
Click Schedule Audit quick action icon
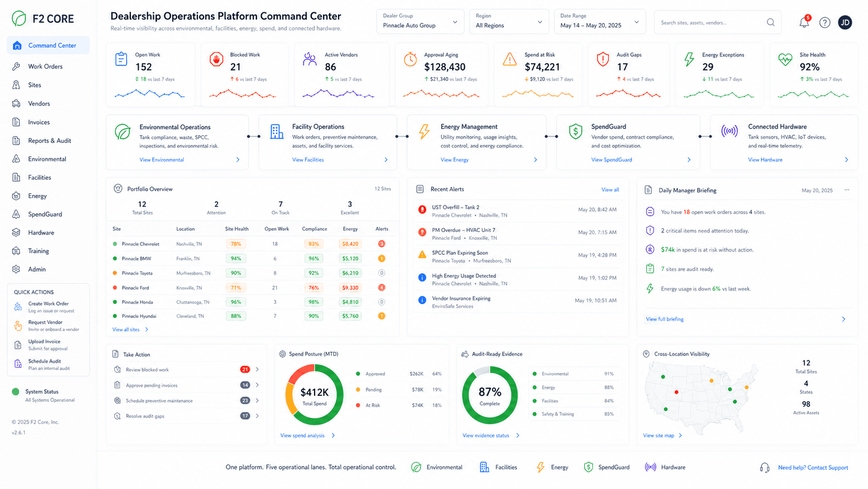18,364
